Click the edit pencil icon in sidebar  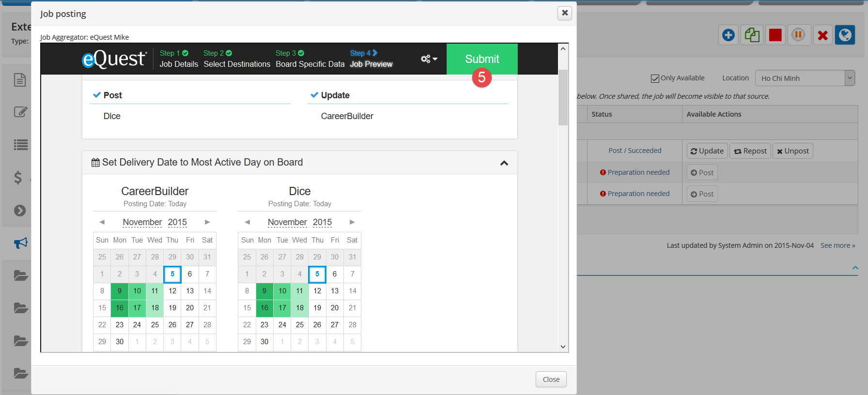click(20, 112)
